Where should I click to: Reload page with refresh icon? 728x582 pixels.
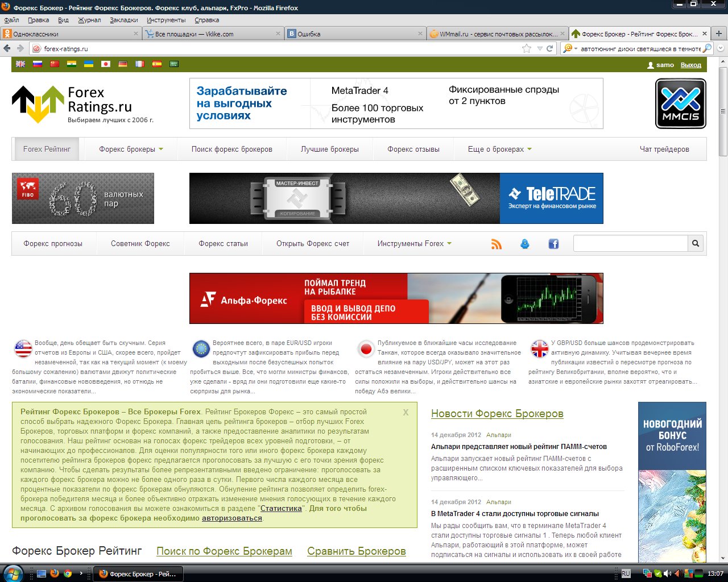pos(550,48)
